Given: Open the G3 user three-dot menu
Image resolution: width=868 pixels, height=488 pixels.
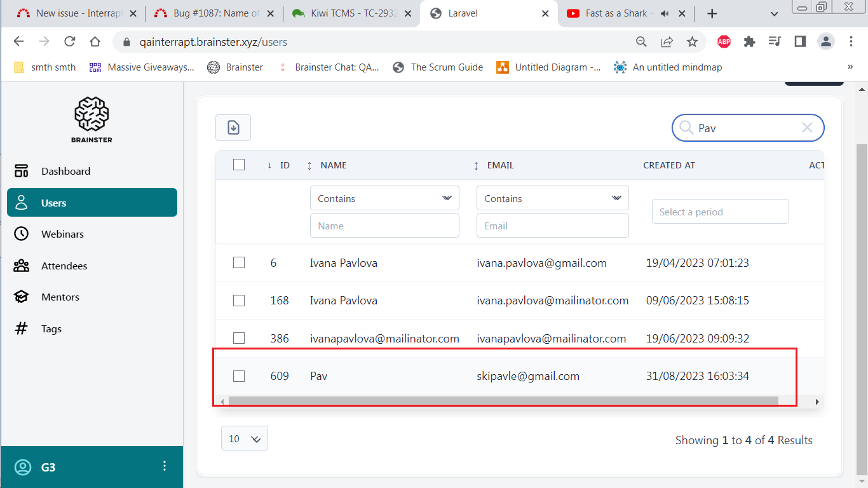Looking at the screenshot, I should pyautogui.click(x=165, y=466).
